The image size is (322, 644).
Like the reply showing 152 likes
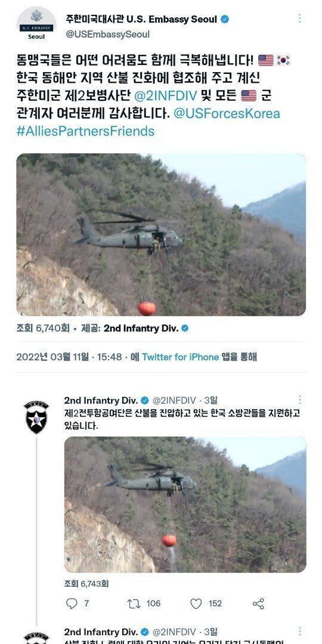[x=196, y=603]
